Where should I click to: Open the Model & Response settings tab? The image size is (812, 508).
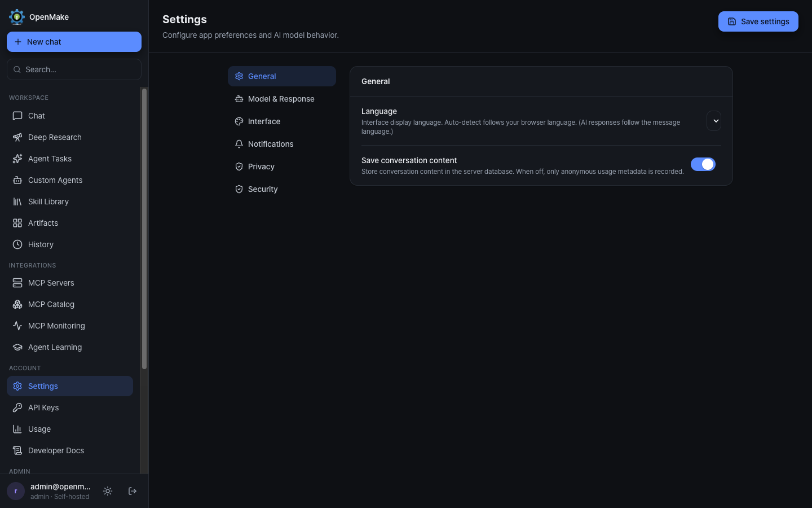click(282, 99)
